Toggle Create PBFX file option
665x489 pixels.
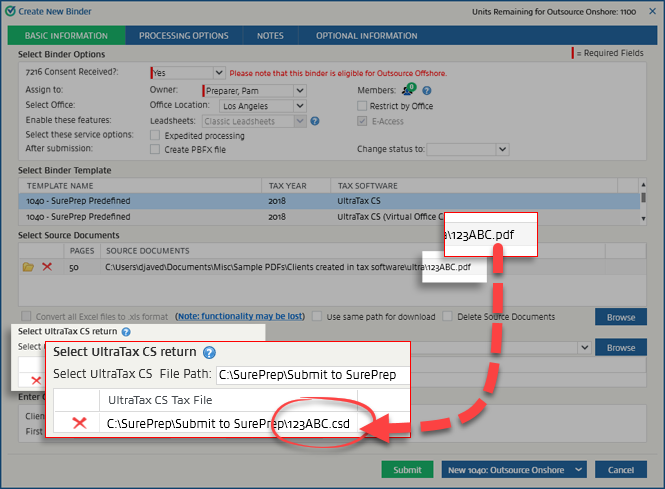tap(155, 149)
